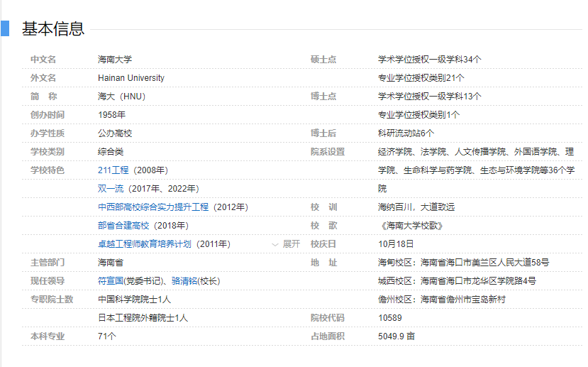Click the blue marker beside 基本信息

(x=5, y=28)
